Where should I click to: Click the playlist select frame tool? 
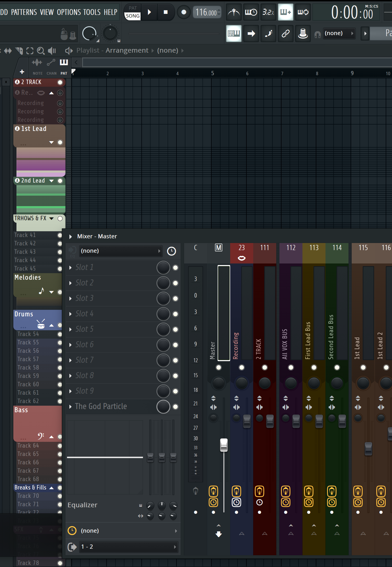(x=30, y=51)
